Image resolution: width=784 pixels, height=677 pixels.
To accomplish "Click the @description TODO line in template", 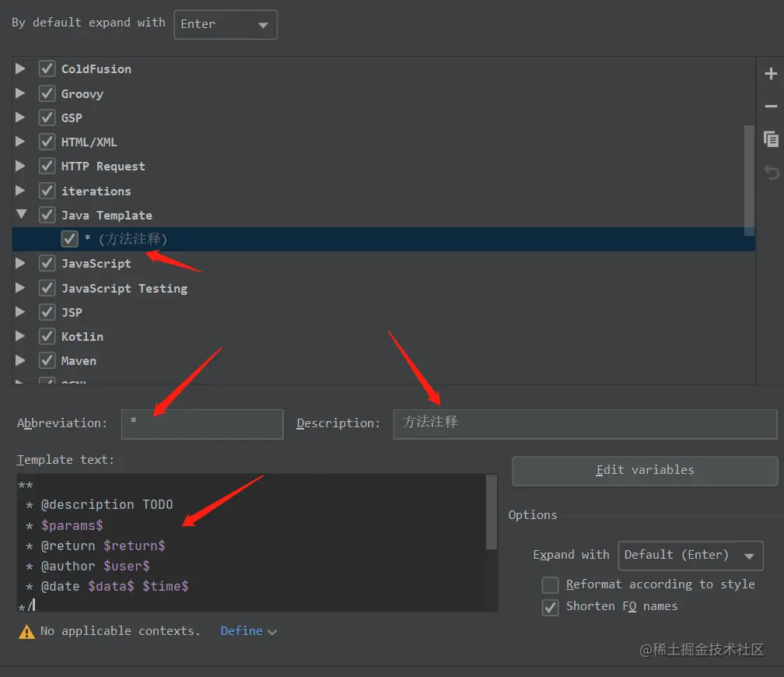I will coord(107,505).
